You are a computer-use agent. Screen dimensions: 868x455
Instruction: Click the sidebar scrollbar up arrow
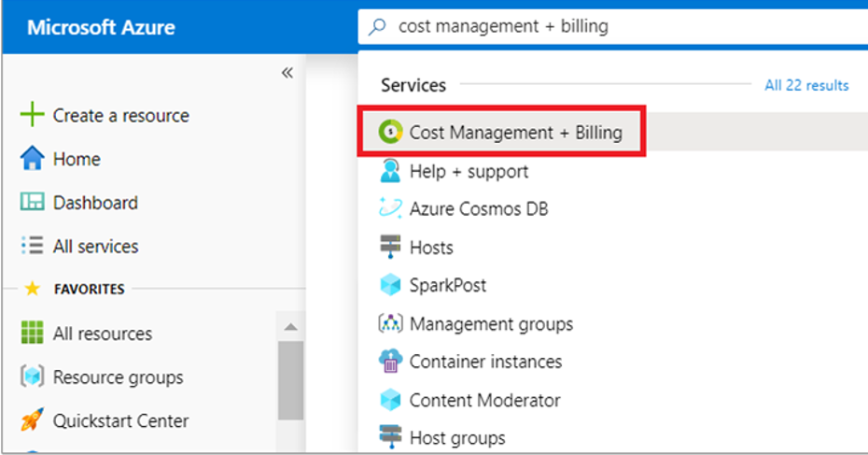coord(290,327)
